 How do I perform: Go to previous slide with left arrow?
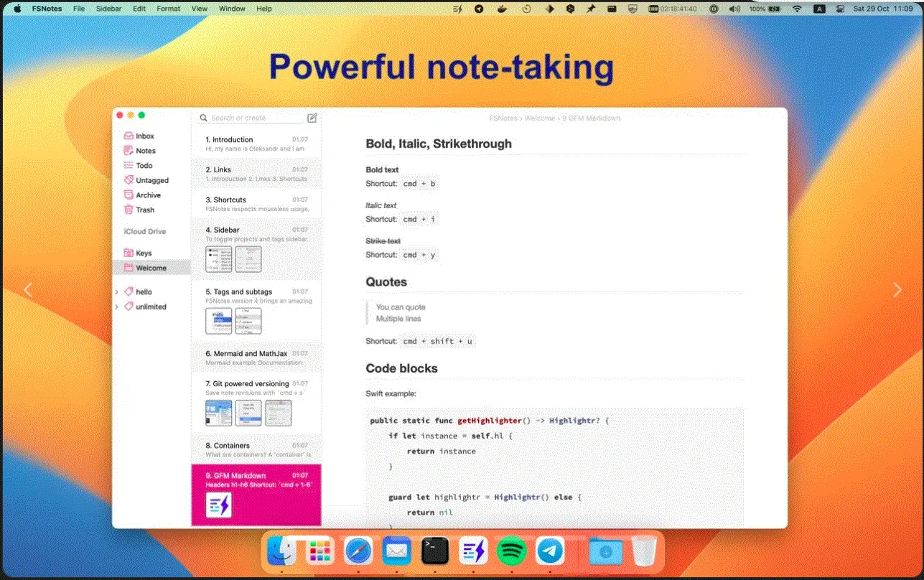[28, 290]
